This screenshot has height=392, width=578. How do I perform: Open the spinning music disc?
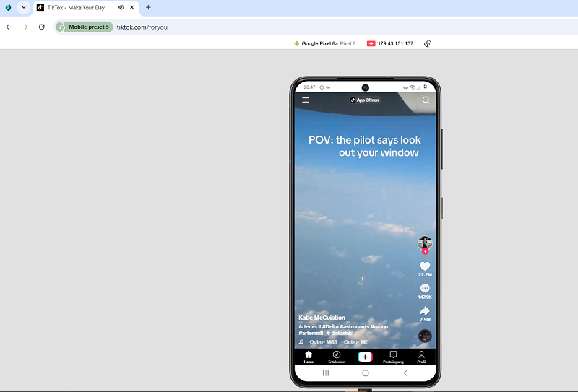(x=425, y=336)
